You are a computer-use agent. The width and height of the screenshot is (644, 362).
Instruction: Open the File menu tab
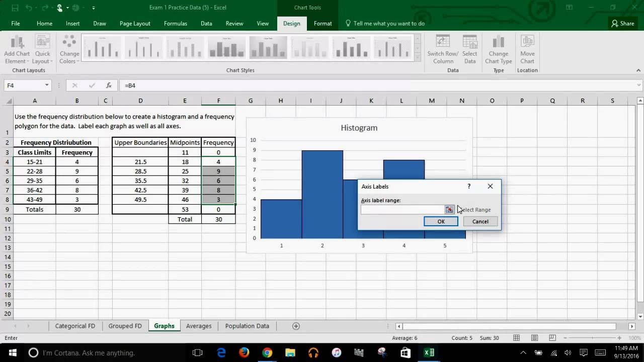pos(16,24)
